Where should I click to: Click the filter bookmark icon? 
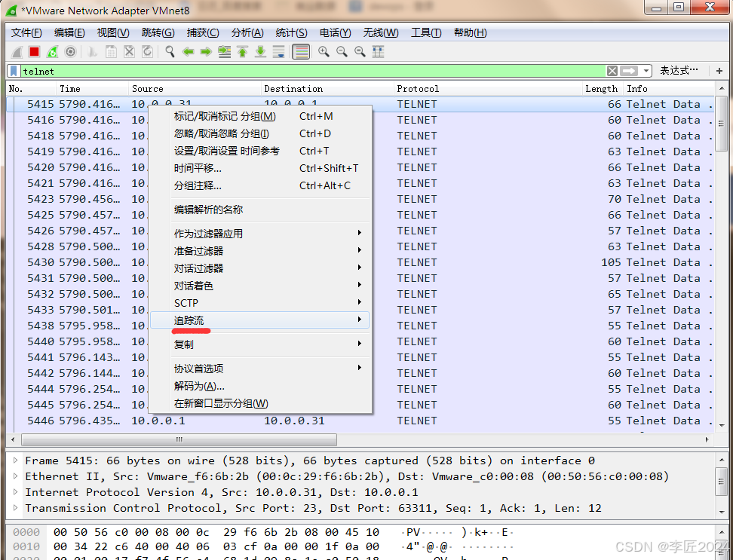pos(14,71)
